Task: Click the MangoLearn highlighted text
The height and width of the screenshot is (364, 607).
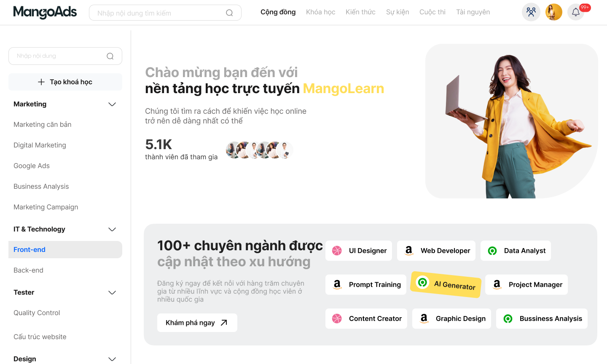Action: pos(344,89)
